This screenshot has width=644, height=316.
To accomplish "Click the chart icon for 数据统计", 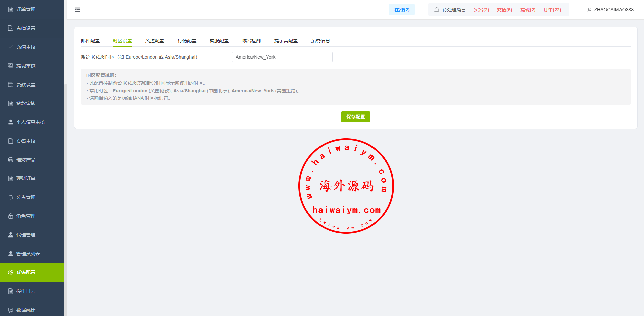I will [11, 310].
